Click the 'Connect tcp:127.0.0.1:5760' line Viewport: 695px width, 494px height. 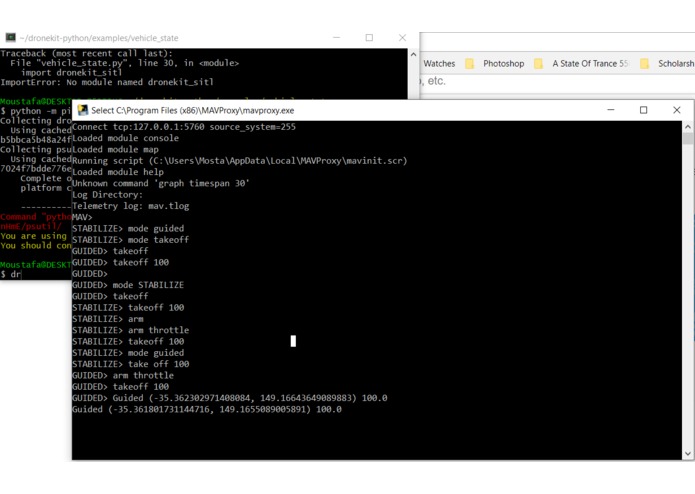click(x=184, y=127)
